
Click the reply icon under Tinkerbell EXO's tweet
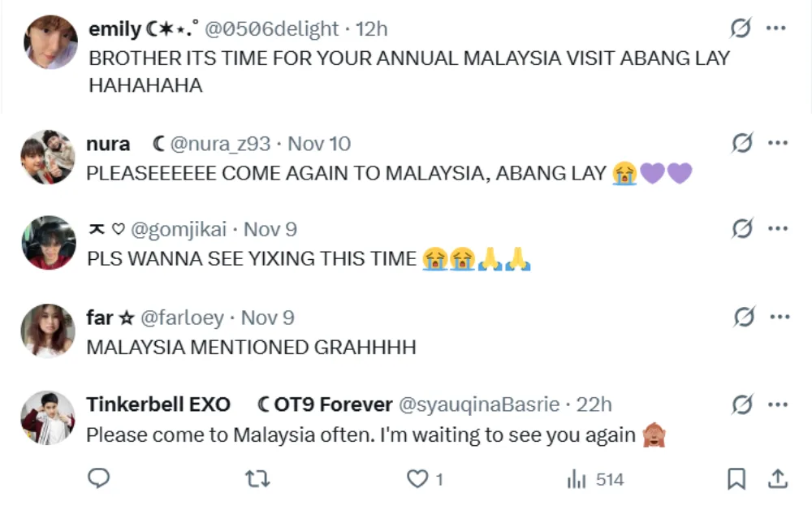(98, 478)
